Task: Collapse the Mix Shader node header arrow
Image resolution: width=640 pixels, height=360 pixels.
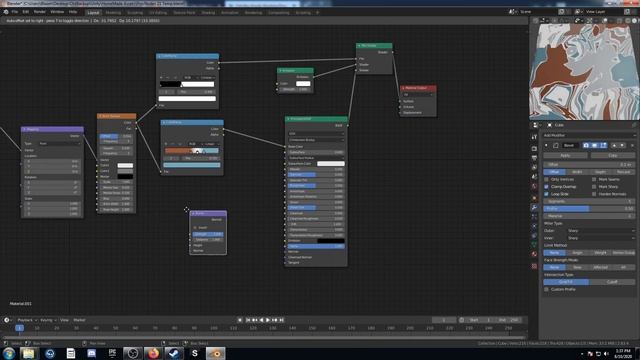Action: [359, 46]
